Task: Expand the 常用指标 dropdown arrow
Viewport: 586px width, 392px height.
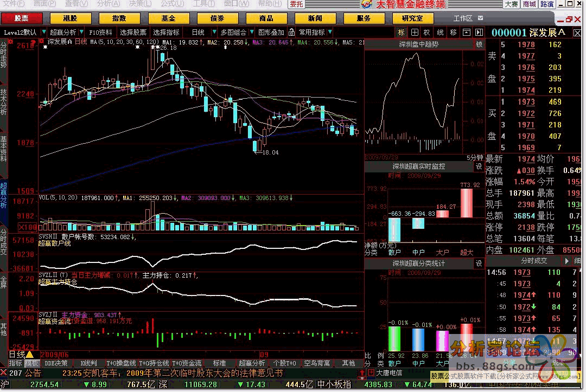Action: pos(330,32)
